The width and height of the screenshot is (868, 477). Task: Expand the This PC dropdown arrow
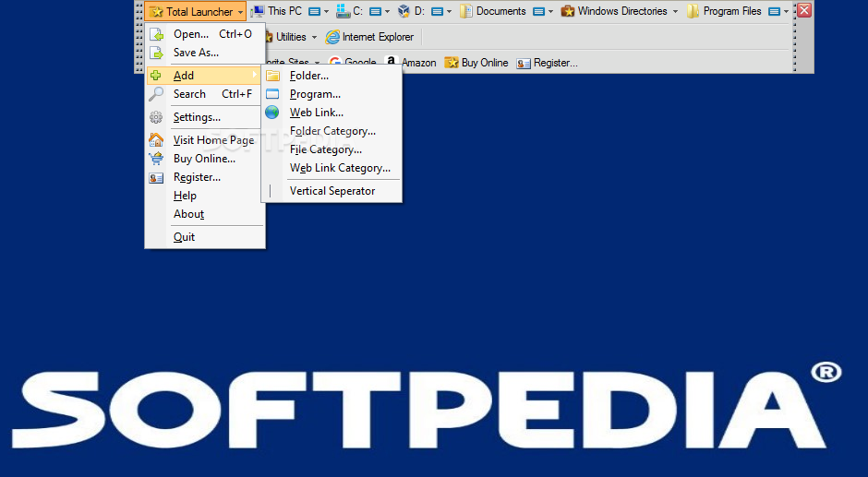pos(326,12)
